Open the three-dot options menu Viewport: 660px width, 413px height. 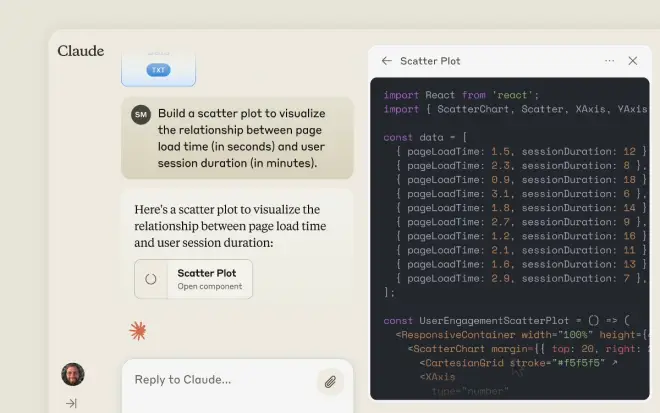click(x=609, y=61)
